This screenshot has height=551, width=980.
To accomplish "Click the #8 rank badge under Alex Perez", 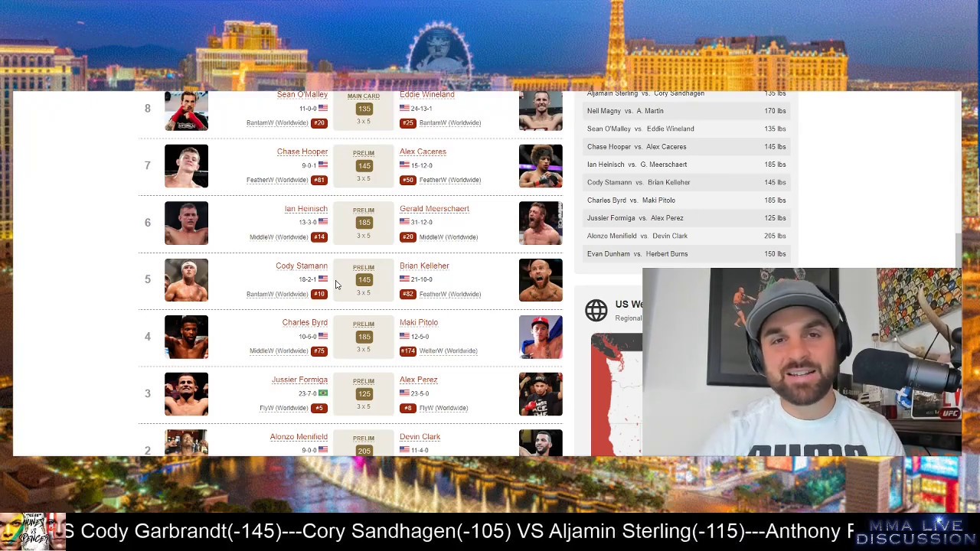I will (407, 408).
